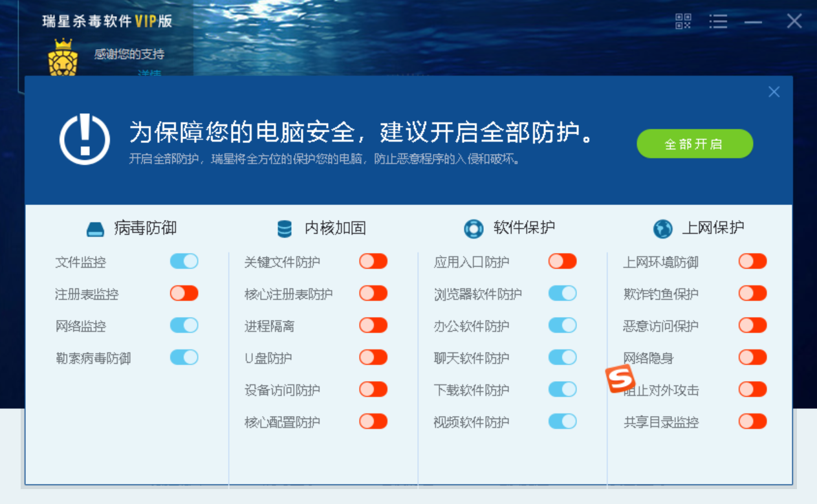Screen dimensions: 817x504
Task: Click the golden lion VIP crest icon
Action: [x=63, y=58]
